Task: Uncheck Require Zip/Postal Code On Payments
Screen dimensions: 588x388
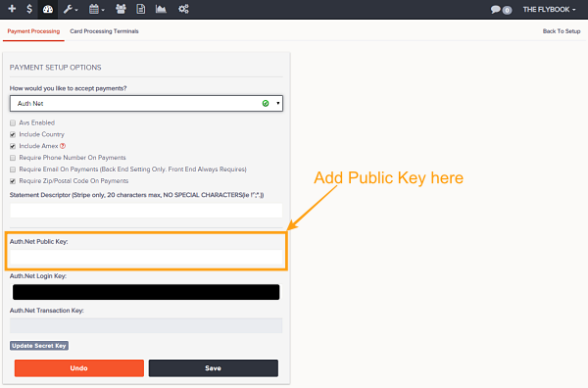Action: [x=13, y=181]
